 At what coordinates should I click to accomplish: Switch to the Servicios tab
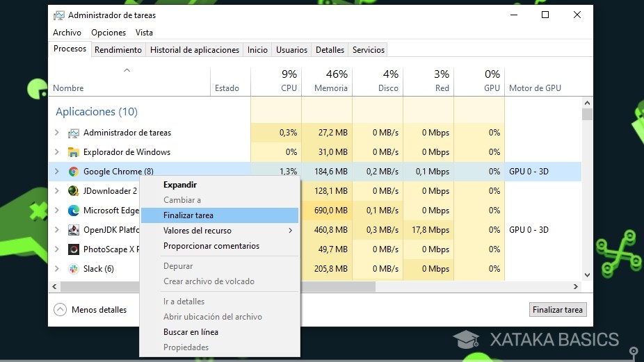(x=369, y=49)
